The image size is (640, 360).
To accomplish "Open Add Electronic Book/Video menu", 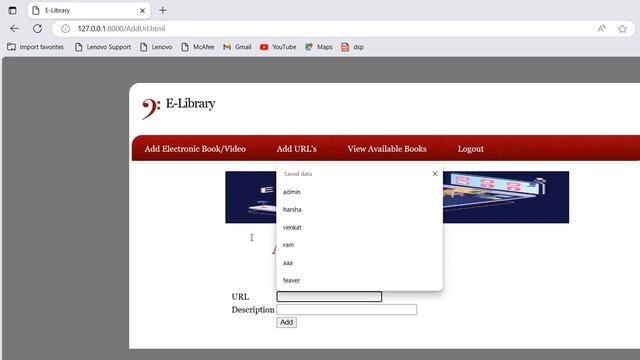I will (195, 149).
